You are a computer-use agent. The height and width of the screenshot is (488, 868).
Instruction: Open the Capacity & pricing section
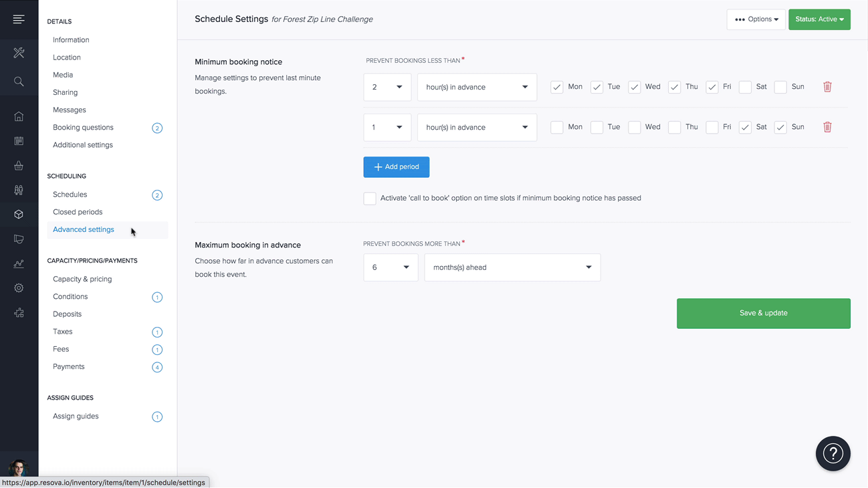click(82, 279)
